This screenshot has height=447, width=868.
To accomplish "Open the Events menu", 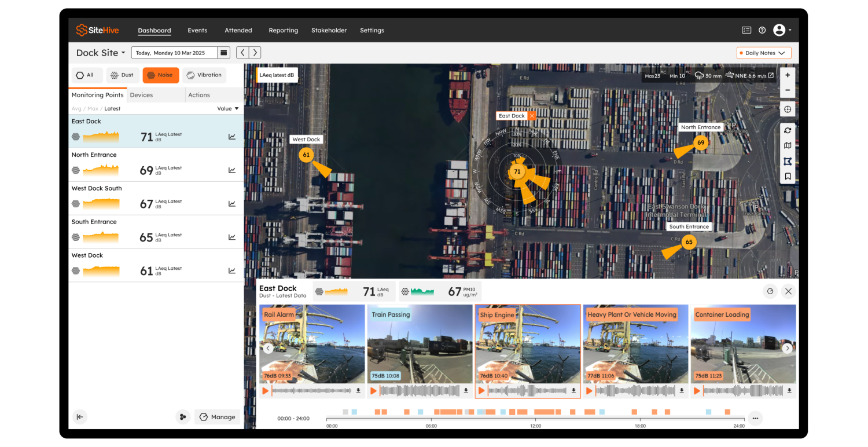I will tap(197, 30).
